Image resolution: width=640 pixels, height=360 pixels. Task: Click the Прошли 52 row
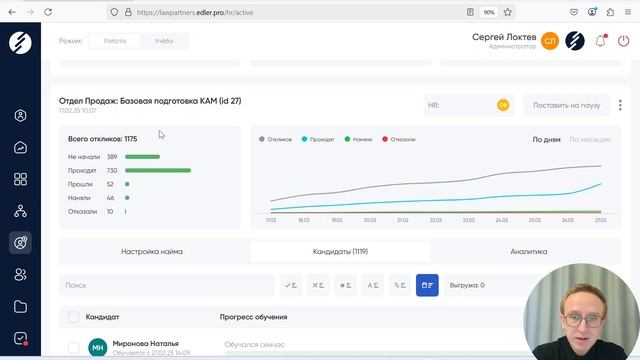(99, 184)
